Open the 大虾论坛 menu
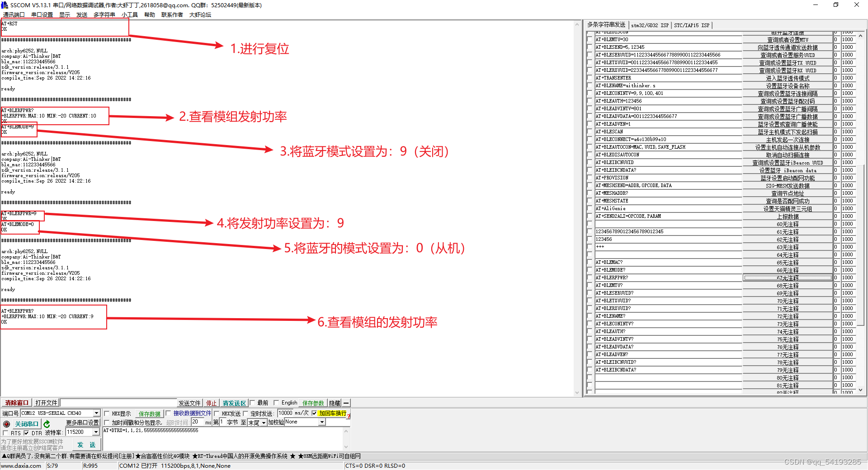 coord(200,14)
